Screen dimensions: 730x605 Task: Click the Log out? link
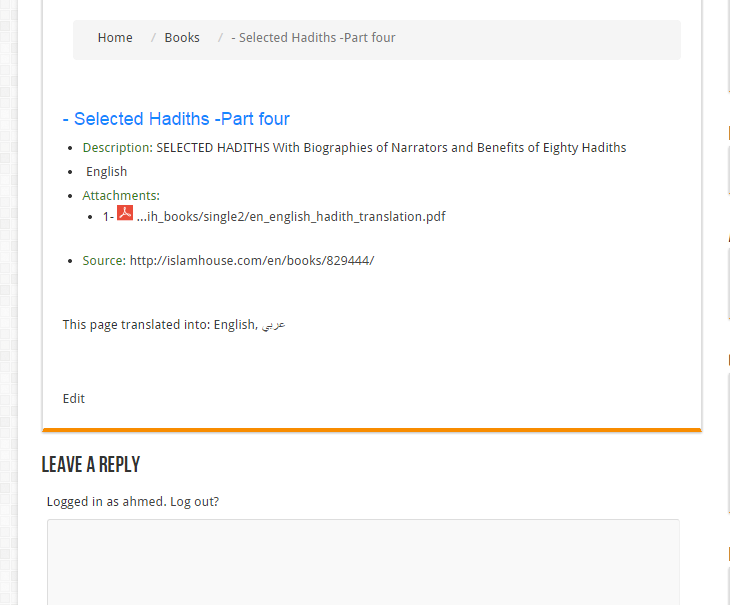(195, 502)
